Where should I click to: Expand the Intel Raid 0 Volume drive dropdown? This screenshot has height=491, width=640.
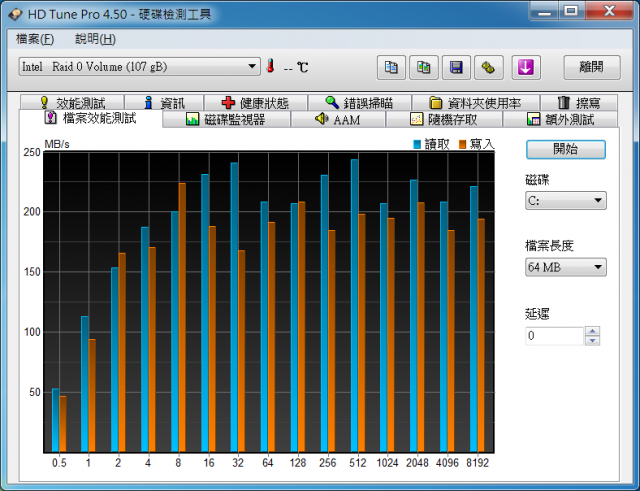(140, 67)
